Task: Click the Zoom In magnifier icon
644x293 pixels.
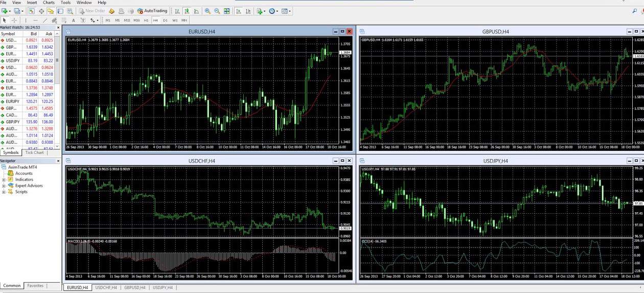Action: coord(208,11)
